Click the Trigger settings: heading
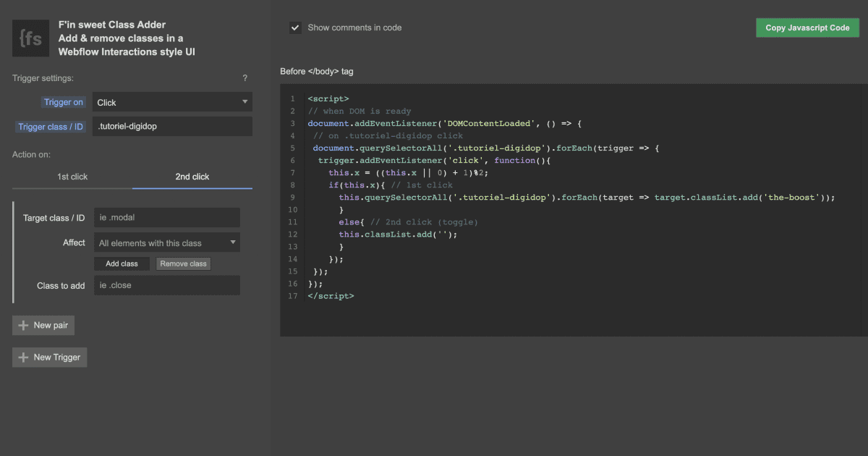This screenshot has width=868, height=456. click(43, 78)
